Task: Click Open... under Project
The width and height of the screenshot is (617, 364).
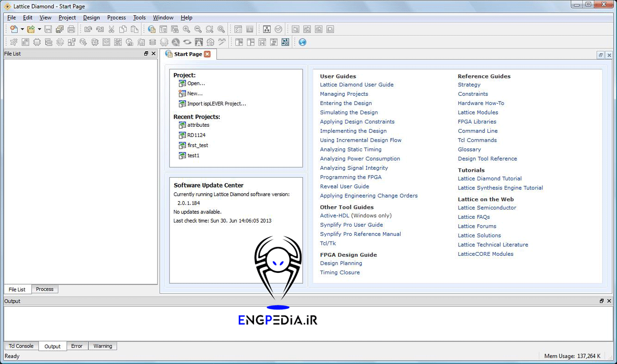Action: coord(196,83)
